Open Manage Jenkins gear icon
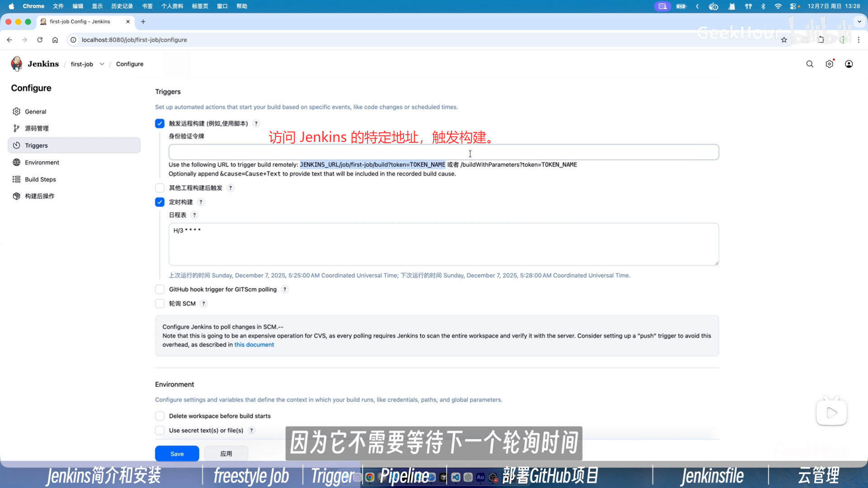Screen dimensions: 868x488 829,64
